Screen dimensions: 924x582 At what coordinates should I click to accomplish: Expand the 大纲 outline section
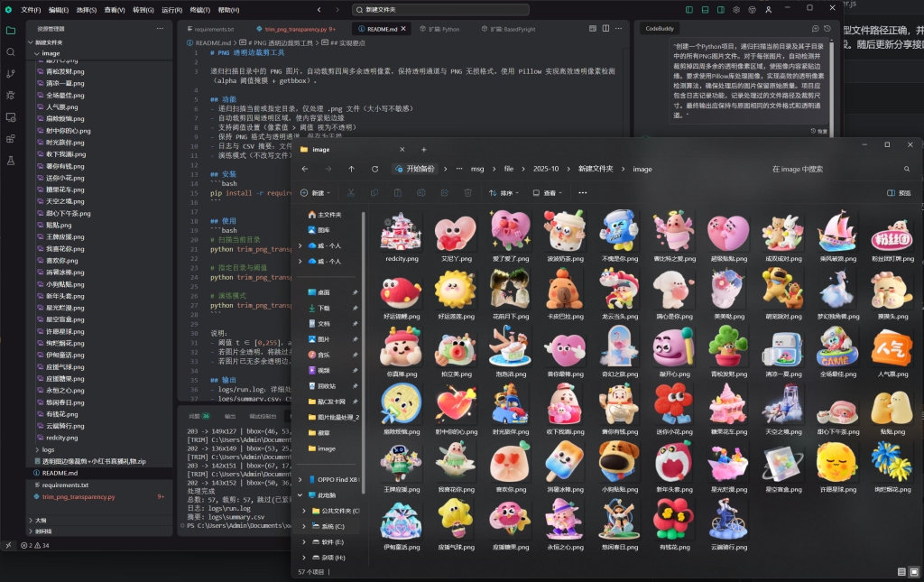pos(41,520)
